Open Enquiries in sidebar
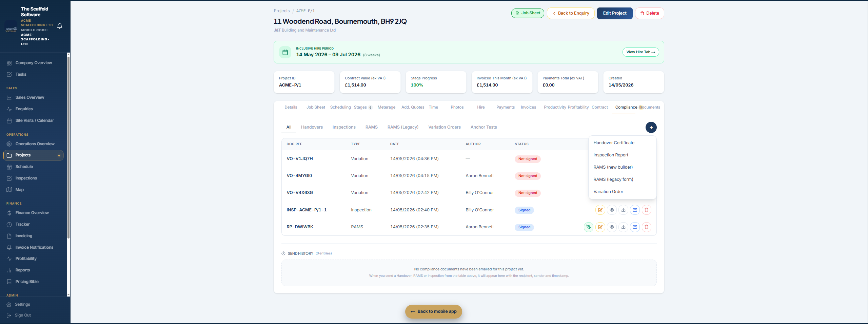 pos(33,109)
